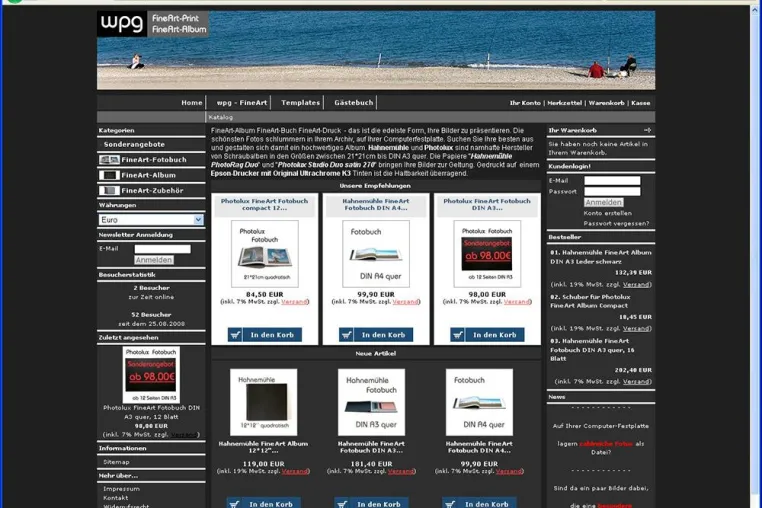Open Hahnemühle Fotobuch DIN A3 quer thumbnail

(371, 402)
